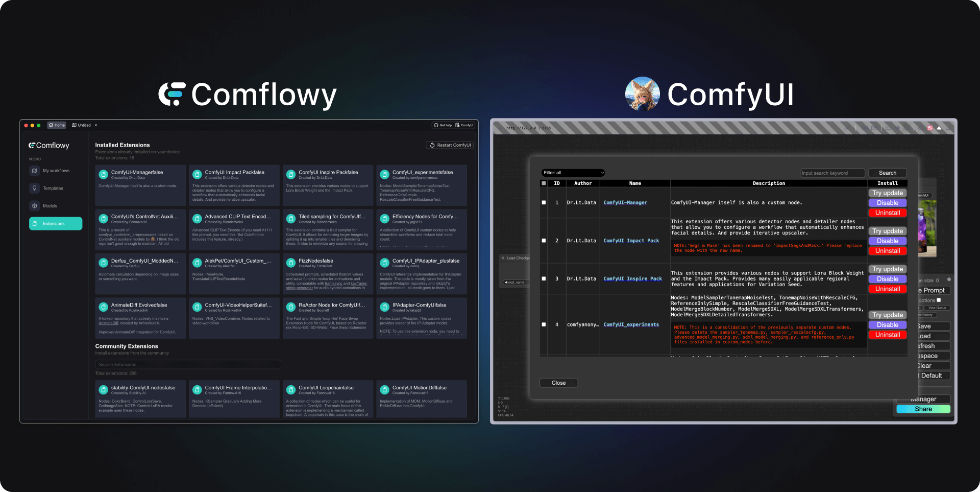980x492 pixels.
Task: Click the Comflowy logo in sidebar
Action: [49, 146]
